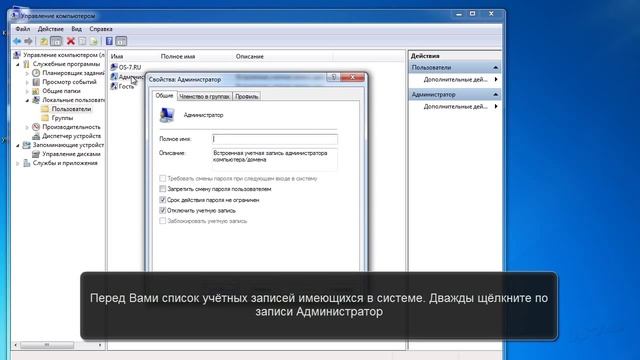This screenshot has height=360, width=640.
Task: Open Дополнительные действия under Пользователи
Action: tap(456, 80)
